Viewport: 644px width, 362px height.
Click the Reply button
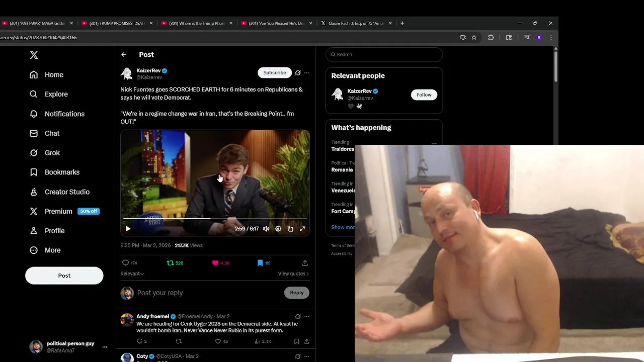point(297,293)
